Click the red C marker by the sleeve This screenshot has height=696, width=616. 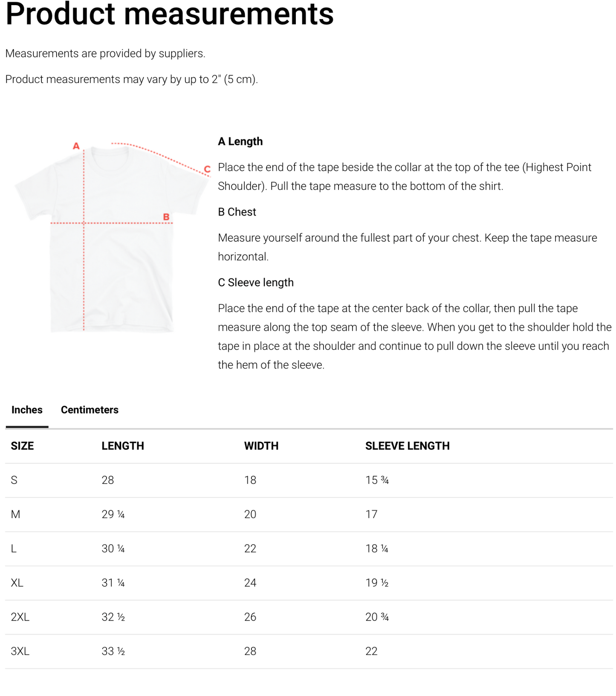[x=207, y=169]
